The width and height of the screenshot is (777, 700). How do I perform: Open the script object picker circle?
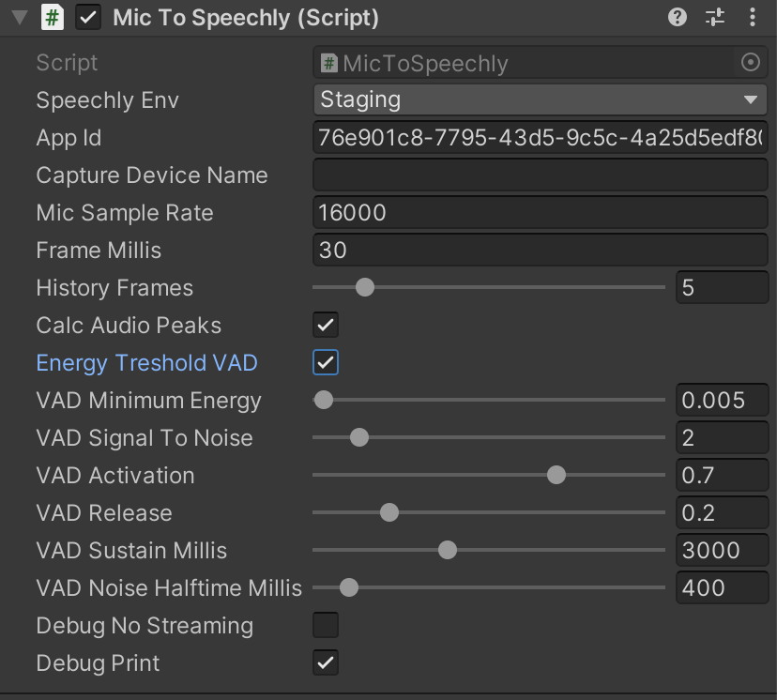[x=750, y=63]
